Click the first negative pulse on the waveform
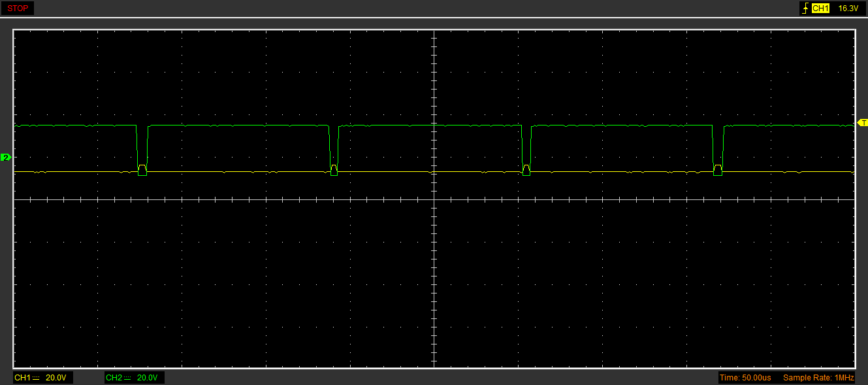Image resolution: width=868 pixels, height=385 pixels. coord(142,150)
